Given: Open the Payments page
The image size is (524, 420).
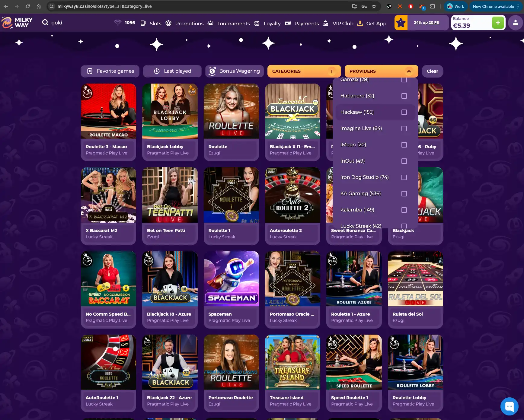Looking at the screenshot, I should click(x=302, y=23).
